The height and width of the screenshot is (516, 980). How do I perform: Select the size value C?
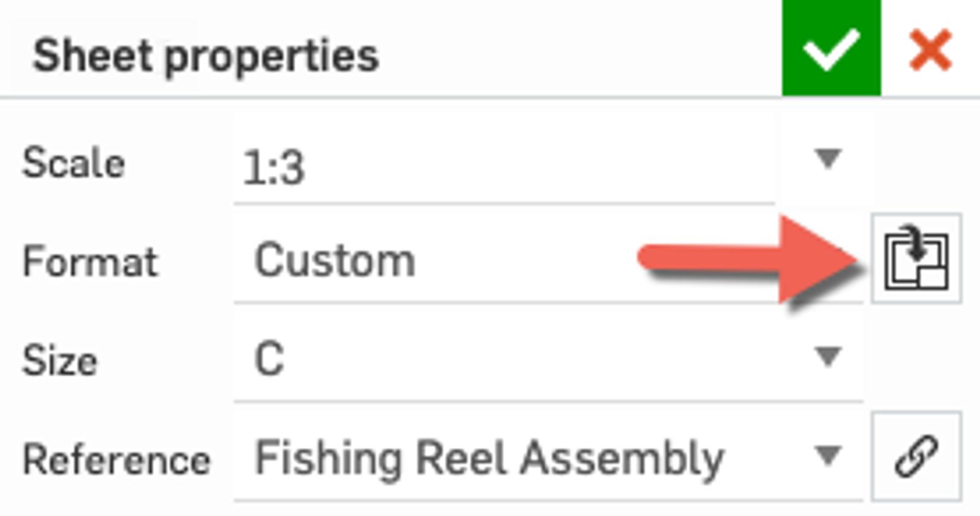269,359
